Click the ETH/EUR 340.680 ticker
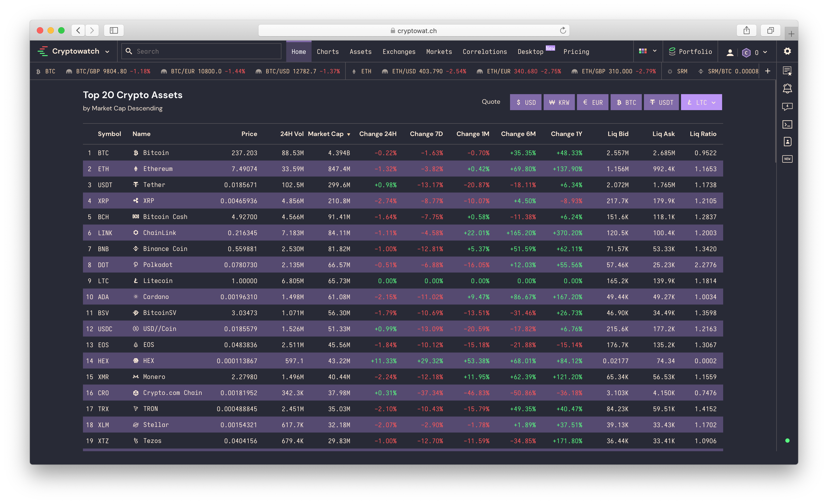The width and height of the screenshot is (828, 504). coord(519,71)
